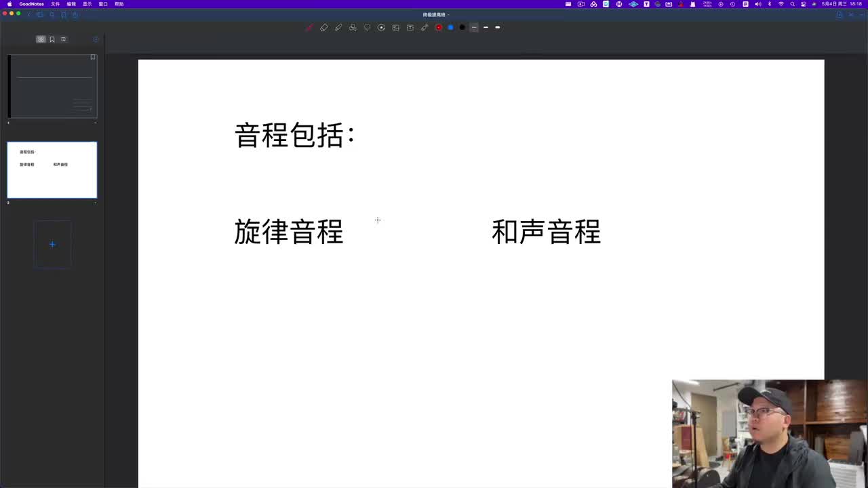This screenshot has width=868, height=488.
Task: Open volume control in menu bar
Action: [x=757, y=4]
